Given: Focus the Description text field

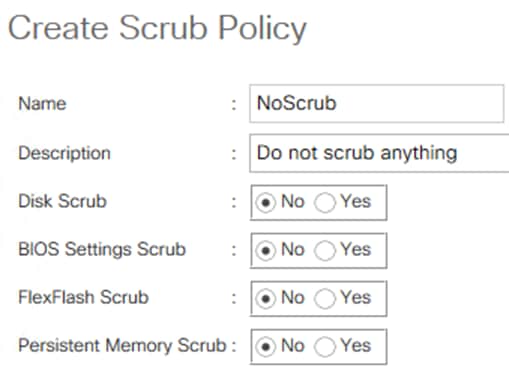Looking at the screenshot, I should coord(379,153).
